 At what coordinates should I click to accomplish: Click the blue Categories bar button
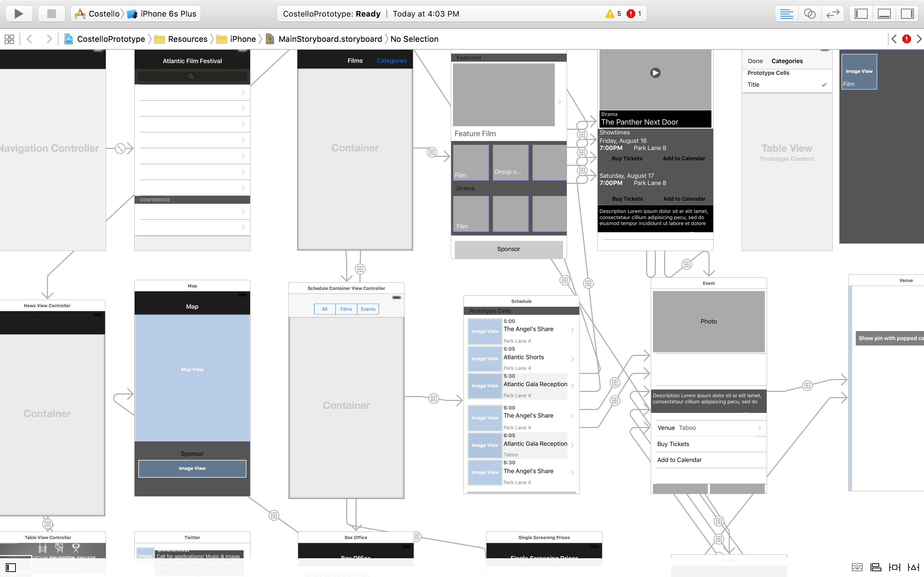click(392, 61)
